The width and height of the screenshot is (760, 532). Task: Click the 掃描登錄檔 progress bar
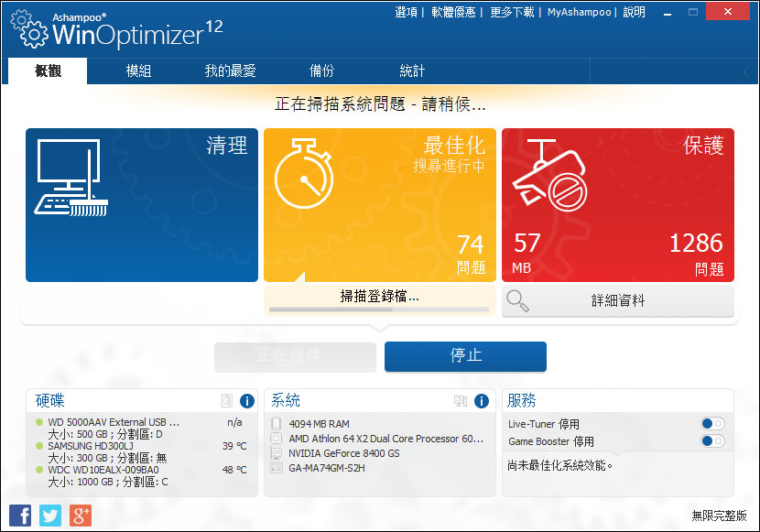pos(379,309)
